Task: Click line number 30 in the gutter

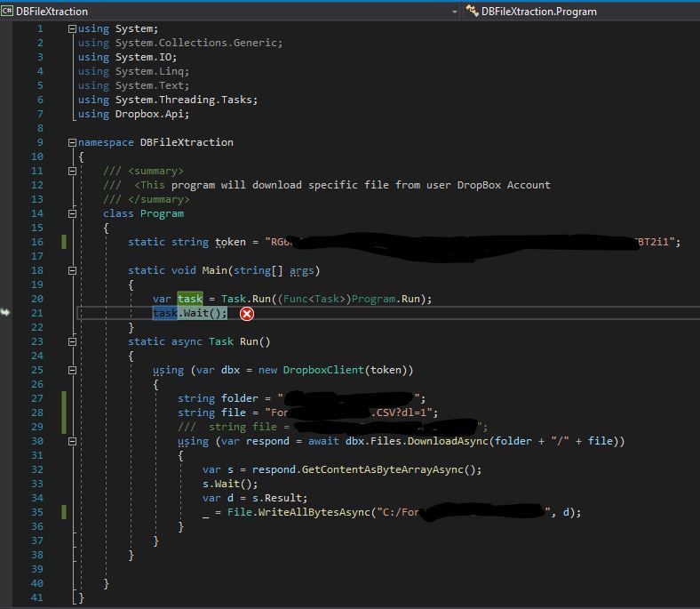Action: coord(36,441)
